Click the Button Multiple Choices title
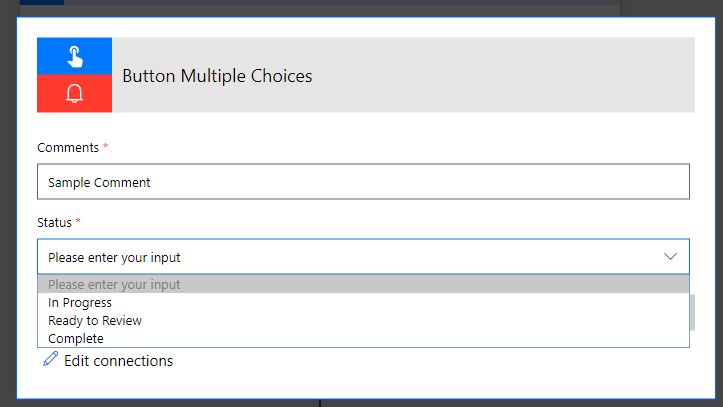Screen dimensions: 723x407 click(217, 76)
